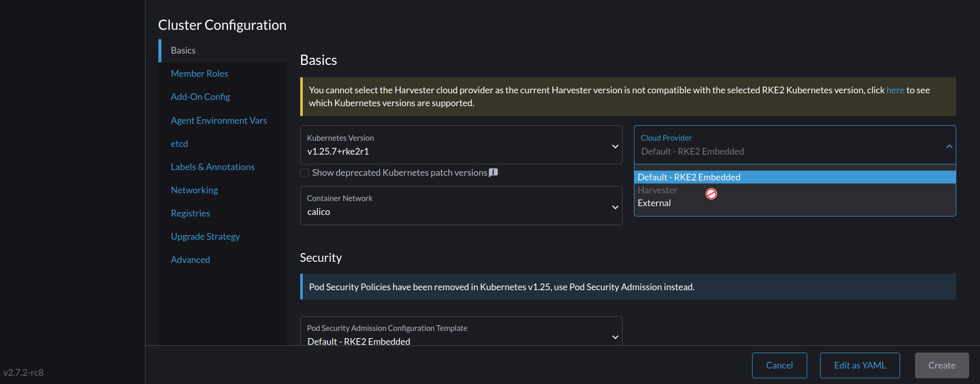Enable Show deprecated Kubernetes patch versions

pyautogui.click(x=305, y=173)
